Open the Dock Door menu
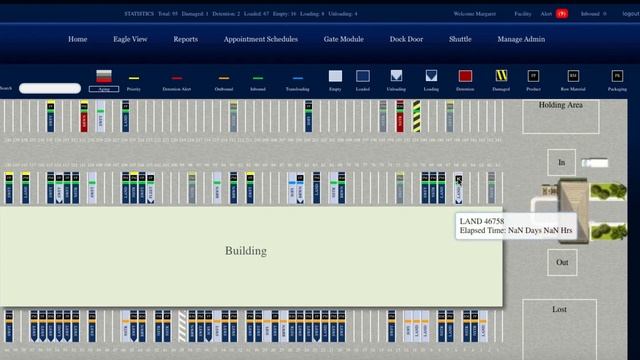 pyautogui.click(x=406, y=39)
